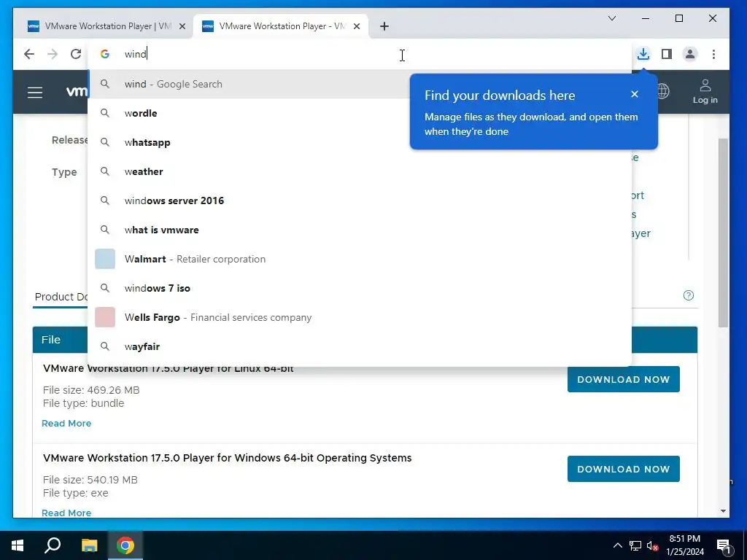Click the 'File' table column header

50,340
